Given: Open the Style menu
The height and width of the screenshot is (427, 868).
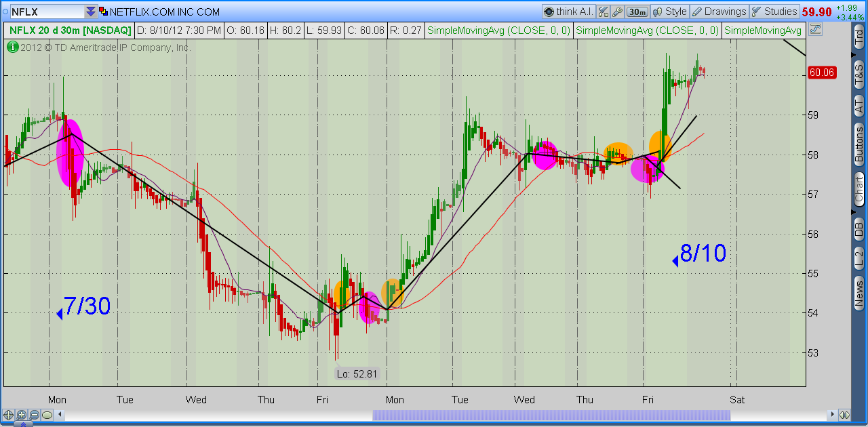Looking at the screenshot, I should 670,12.
